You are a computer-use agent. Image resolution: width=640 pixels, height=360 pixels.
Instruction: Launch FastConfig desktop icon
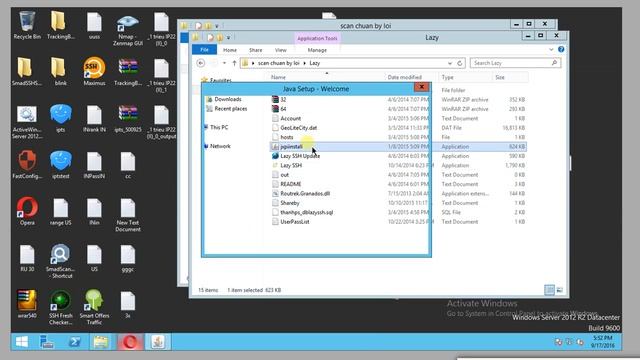coord(27,165)
